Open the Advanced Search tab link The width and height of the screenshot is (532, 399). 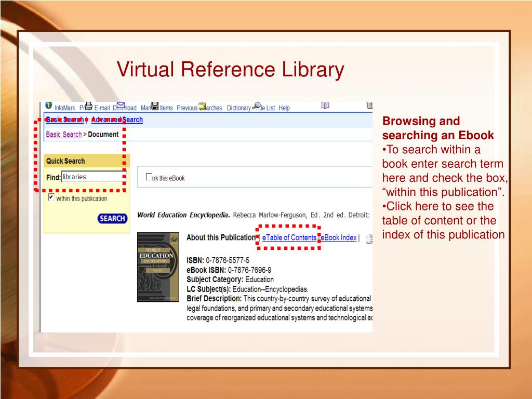[117, 120]
